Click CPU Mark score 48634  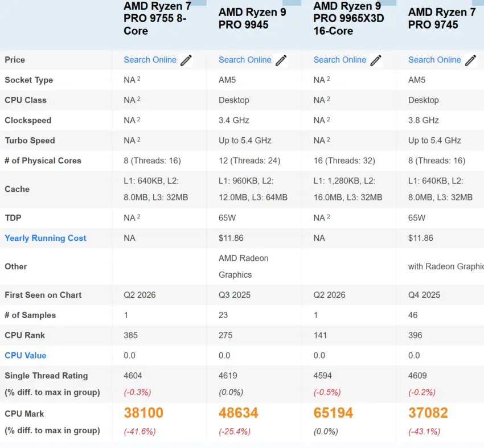(238, 413)
